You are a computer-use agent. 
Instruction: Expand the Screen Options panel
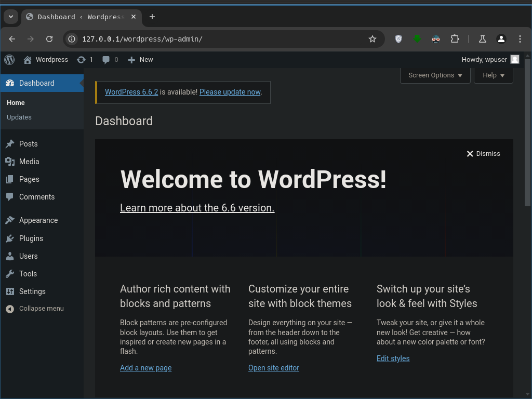click(435, 75)
